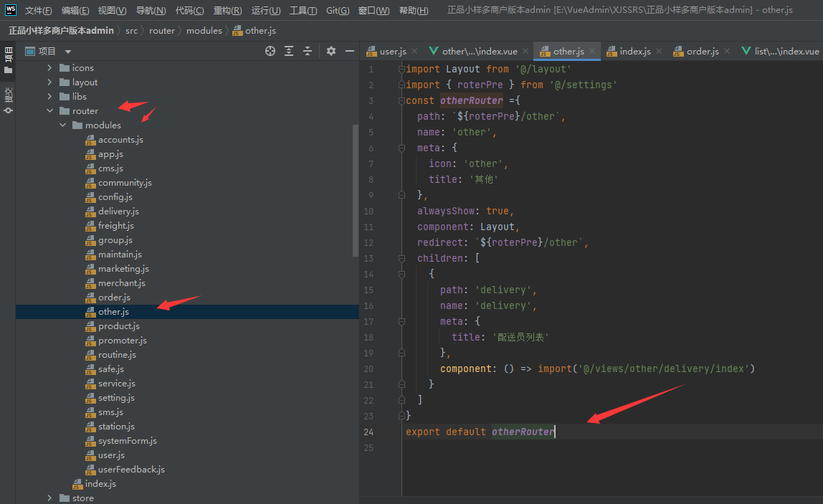
Task: Open the 帮助(H) menu
Action: coord(414,11)
